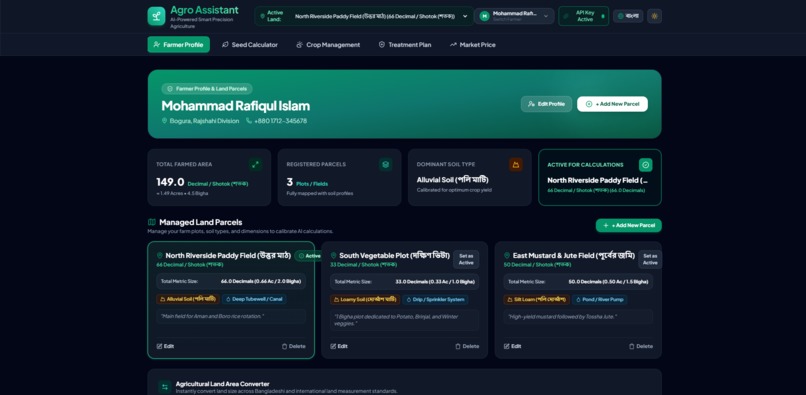Click the 33.0 Decimals total metric size value
Screen dimensions: 806x395
[x=435, y=282]
